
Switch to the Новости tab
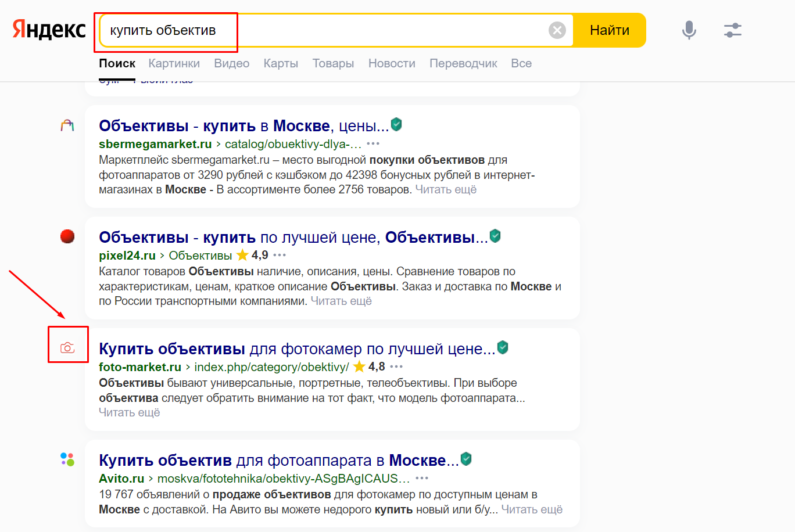pos(392,63)
